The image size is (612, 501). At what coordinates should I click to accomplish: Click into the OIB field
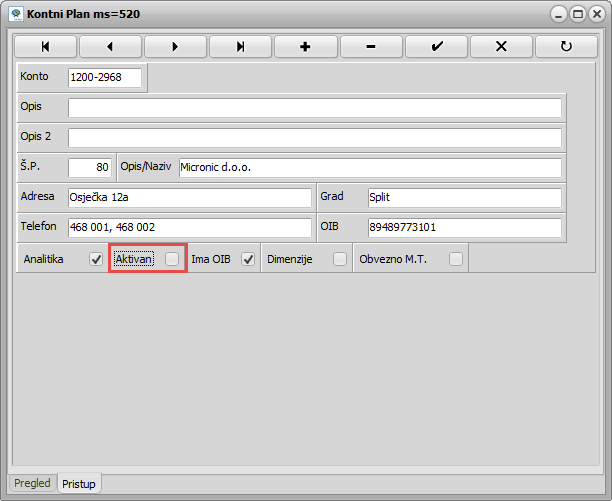point(464,227)
